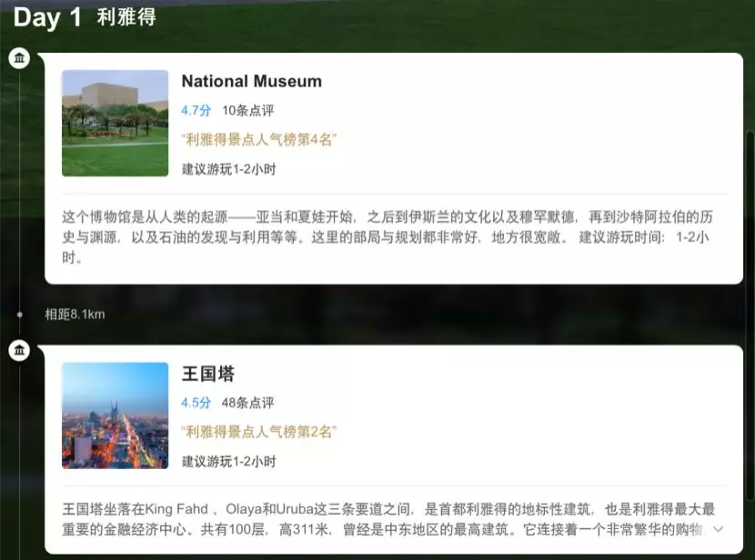View the 10条点评 reviews for National Museum
755x560 pixels.
tap(247, 110)
